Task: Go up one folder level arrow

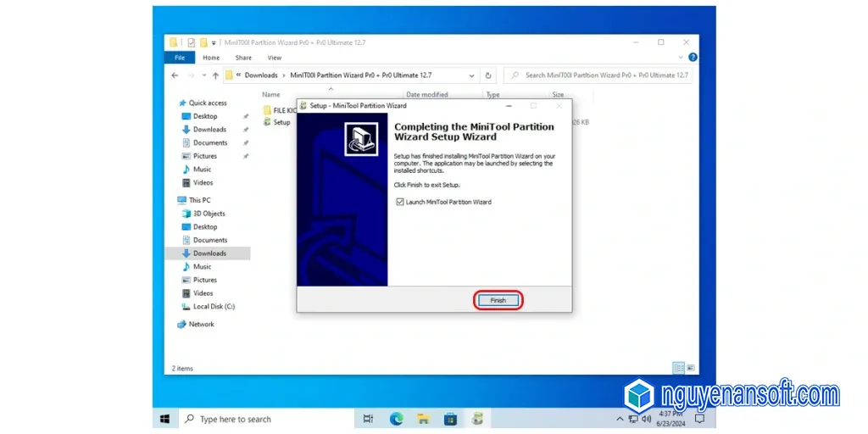Action: 216,75
